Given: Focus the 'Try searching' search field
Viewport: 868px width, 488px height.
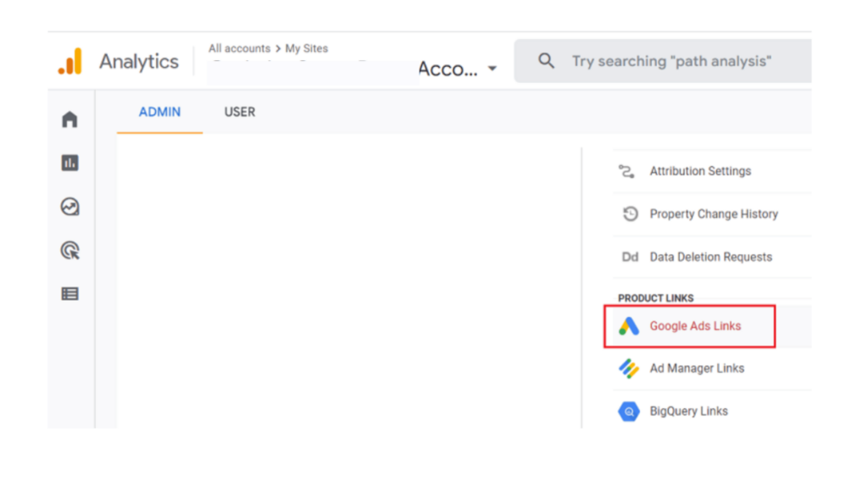Looking at the screenshot, I should click(x=663, y=61).
